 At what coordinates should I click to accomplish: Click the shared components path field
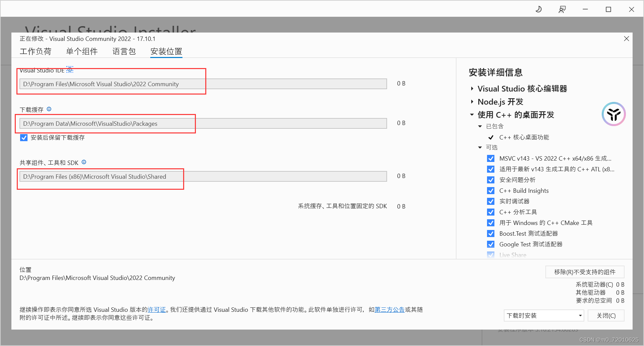203,176
